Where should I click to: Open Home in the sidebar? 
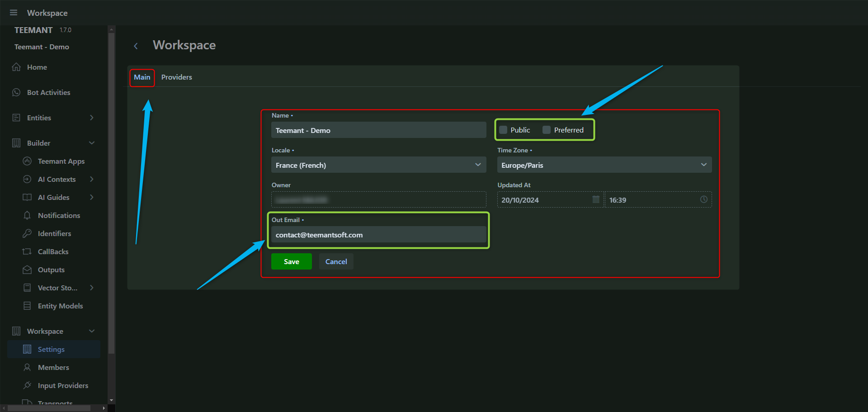point(37,67)
